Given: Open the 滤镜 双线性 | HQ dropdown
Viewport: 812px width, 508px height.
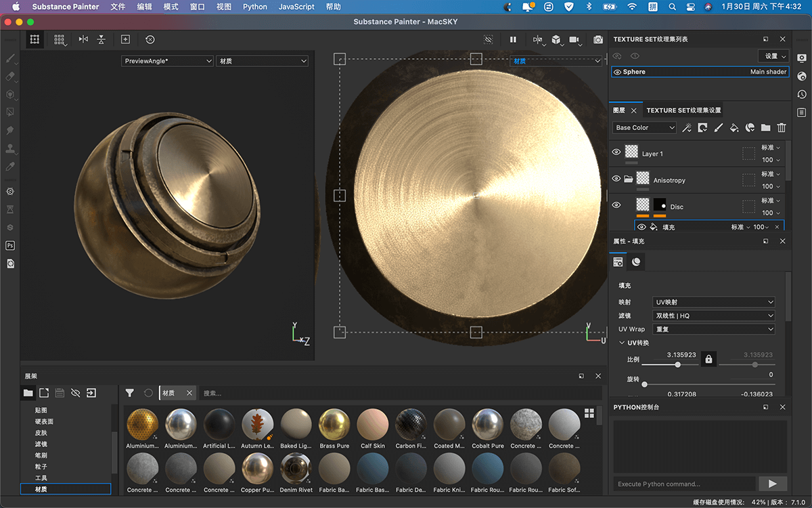Looking at the screenshot, I should (x=714, y=316).
